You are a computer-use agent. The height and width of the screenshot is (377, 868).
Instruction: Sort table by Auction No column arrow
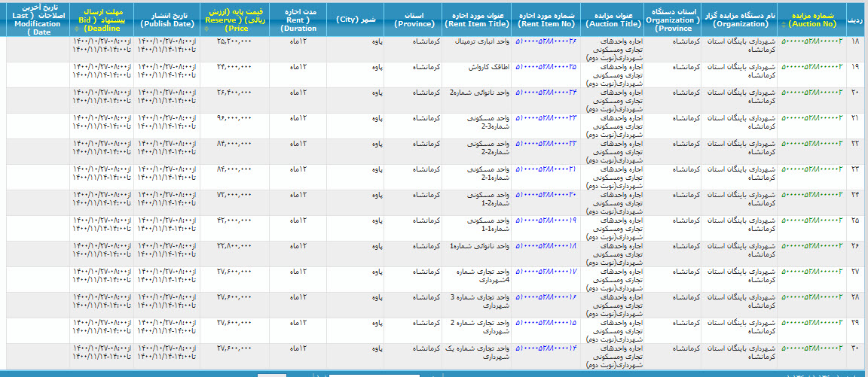[784, 25]
